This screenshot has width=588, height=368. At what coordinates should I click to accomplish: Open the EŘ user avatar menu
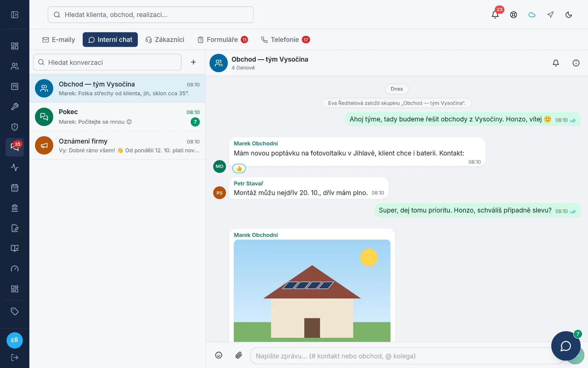[15, 340]
